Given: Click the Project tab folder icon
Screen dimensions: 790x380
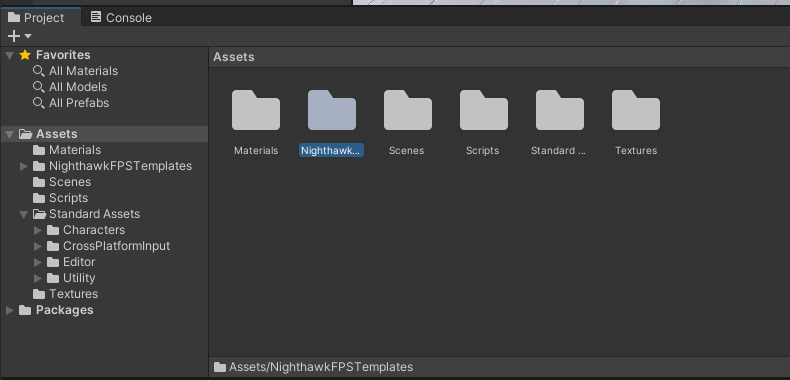Looking at the screenshot, I should tap(14, 18).
